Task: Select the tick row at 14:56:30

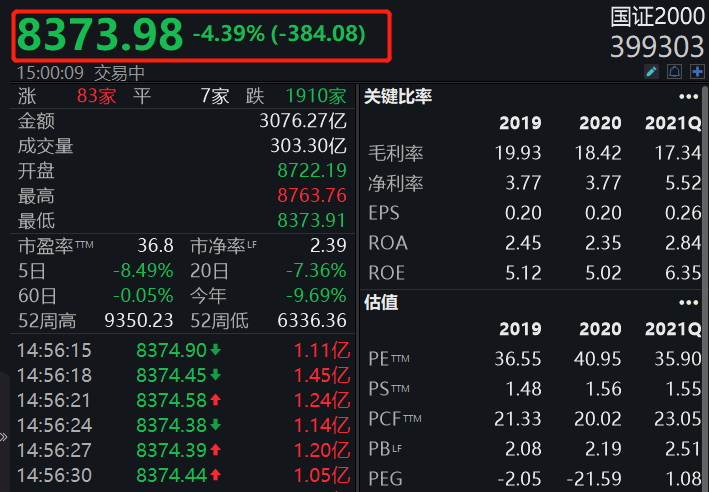Action: (x=184, y=475)
